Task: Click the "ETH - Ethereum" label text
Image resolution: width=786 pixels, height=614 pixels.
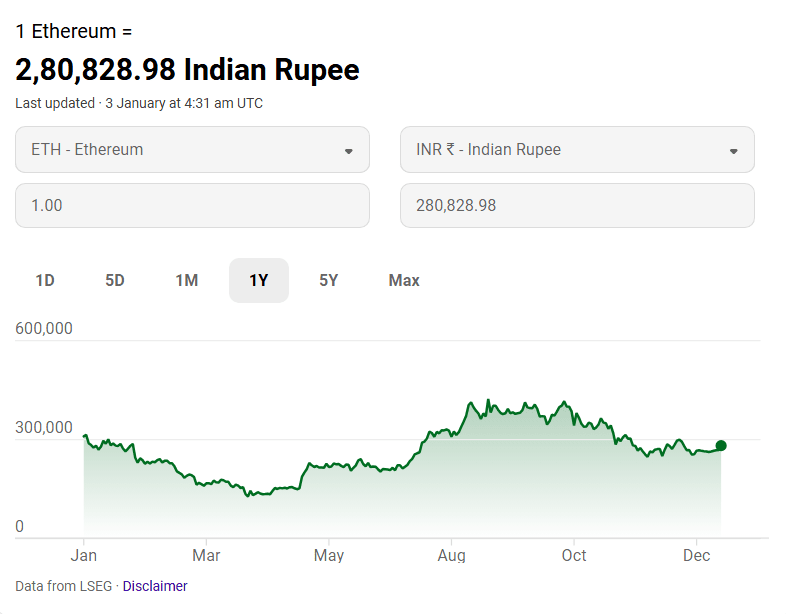Action: (87, 150)
